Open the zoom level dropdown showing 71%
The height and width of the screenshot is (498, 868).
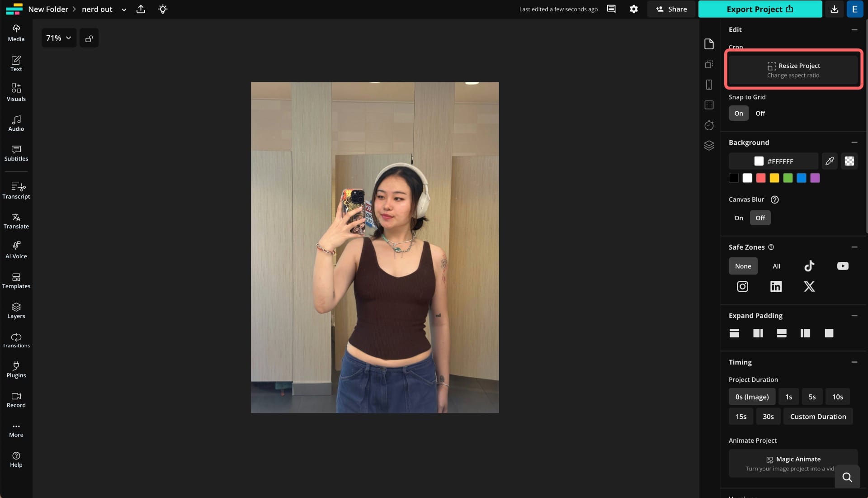point(58,38)
